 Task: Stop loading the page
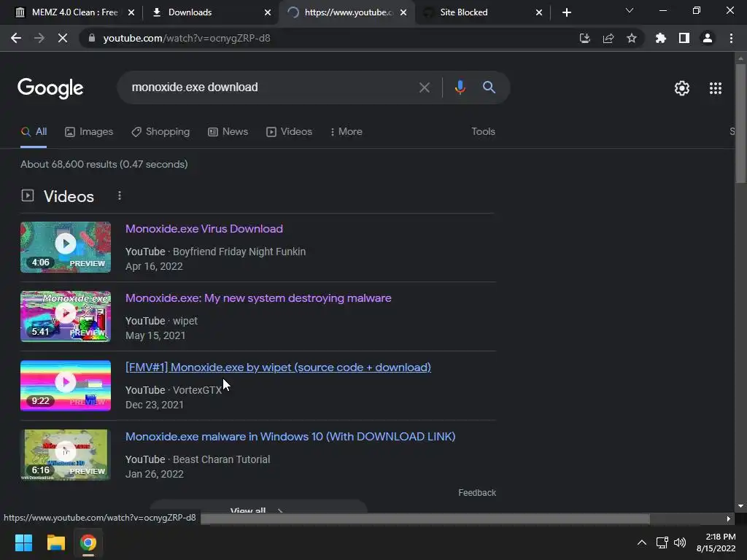(x=63, y=38)
